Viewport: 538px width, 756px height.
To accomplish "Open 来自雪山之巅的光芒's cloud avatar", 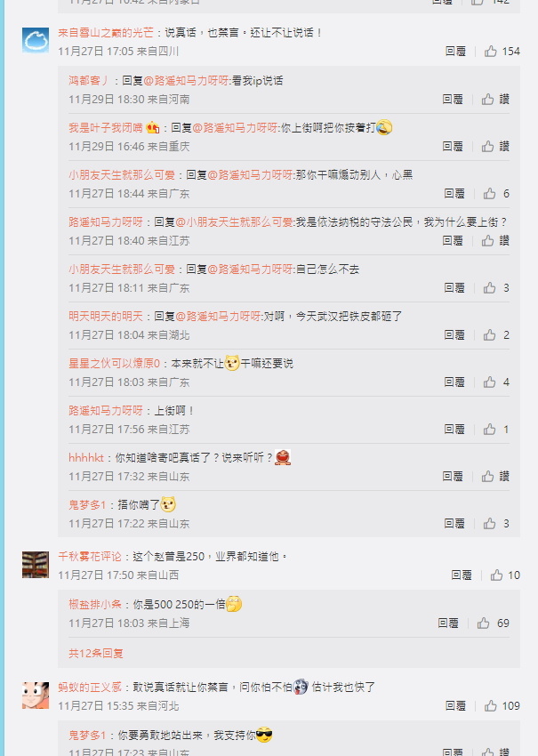I will point(36,40).
